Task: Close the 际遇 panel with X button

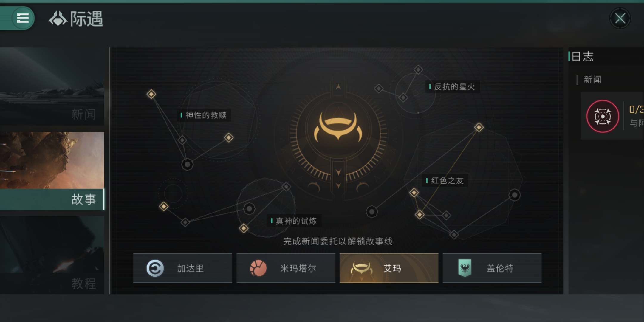Action: 620,18
